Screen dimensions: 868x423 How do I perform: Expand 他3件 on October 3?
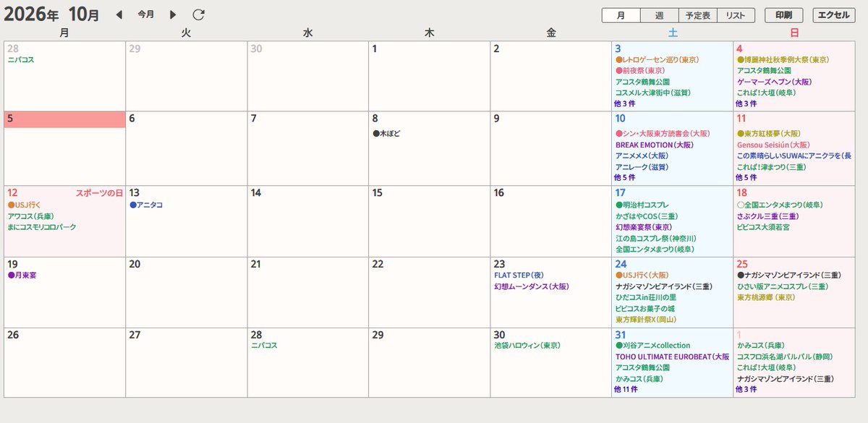[x=625, y=104]
